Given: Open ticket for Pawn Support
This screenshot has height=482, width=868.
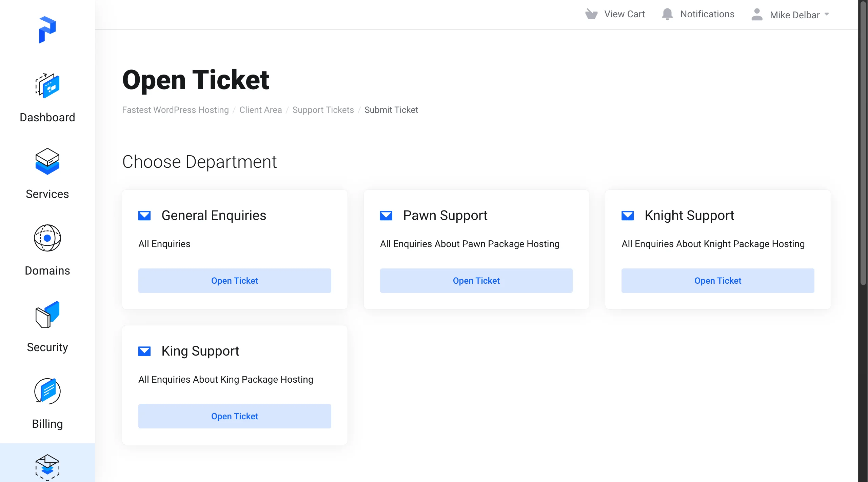Looking at the screenshot, I should [x=476, y=281].
